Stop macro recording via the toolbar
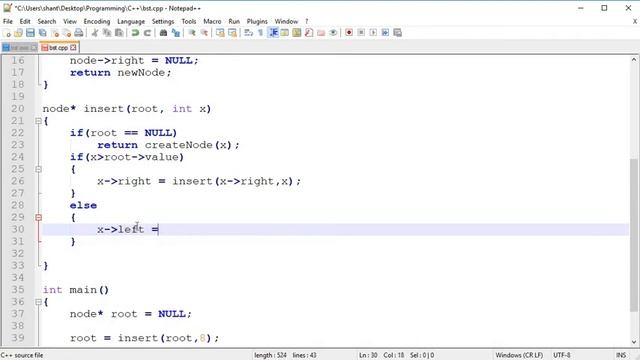640x360 pixels. [361, 33]
